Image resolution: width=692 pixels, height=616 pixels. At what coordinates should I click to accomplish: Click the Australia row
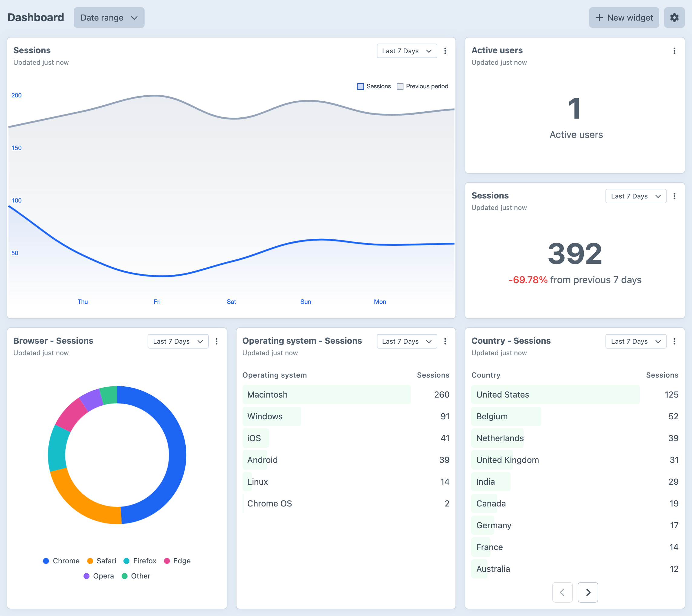pos(575,569)
